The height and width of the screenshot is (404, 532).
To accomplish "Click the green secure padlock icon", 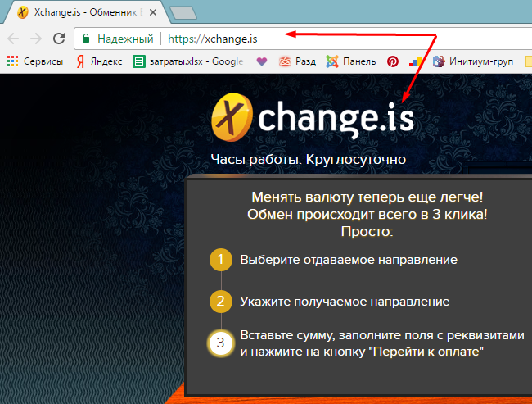I will coord(86,39).
